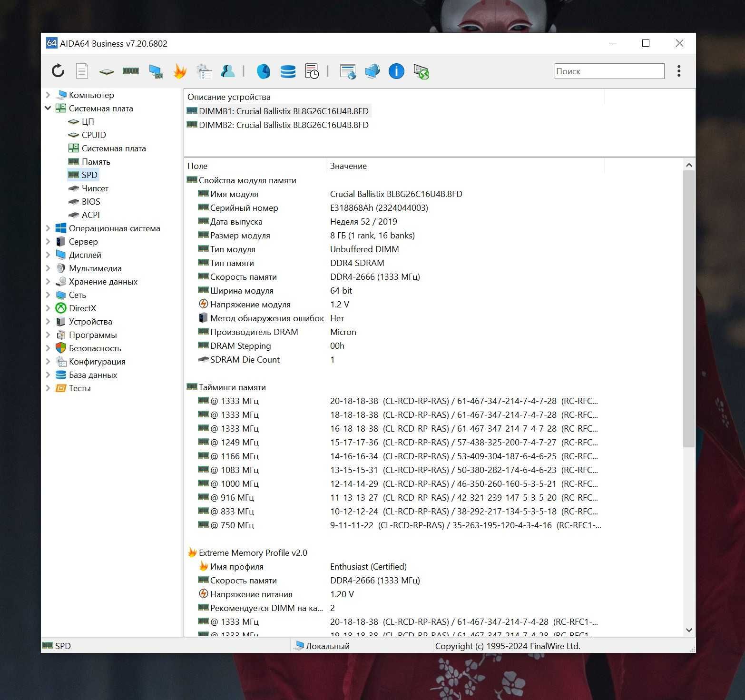
Task: Select the Серийный номер row
Action: coord(394,207)
